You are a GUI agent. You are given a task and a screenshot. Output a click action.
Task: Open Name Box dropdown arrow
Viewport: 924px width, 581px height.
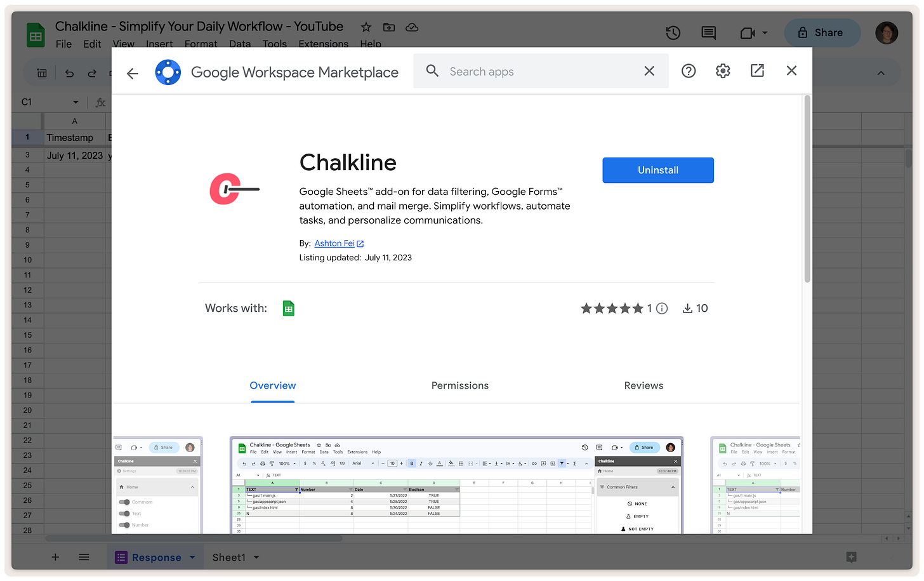tap(76, 102)
